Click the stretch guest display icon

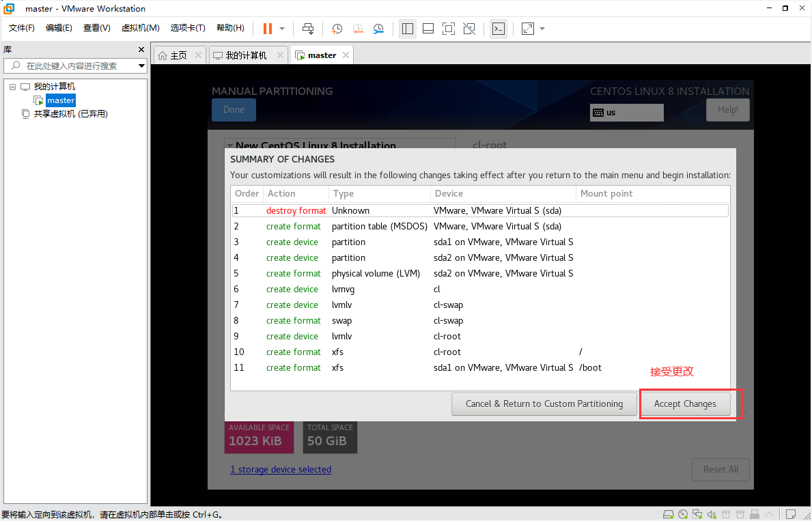(528, 29)
